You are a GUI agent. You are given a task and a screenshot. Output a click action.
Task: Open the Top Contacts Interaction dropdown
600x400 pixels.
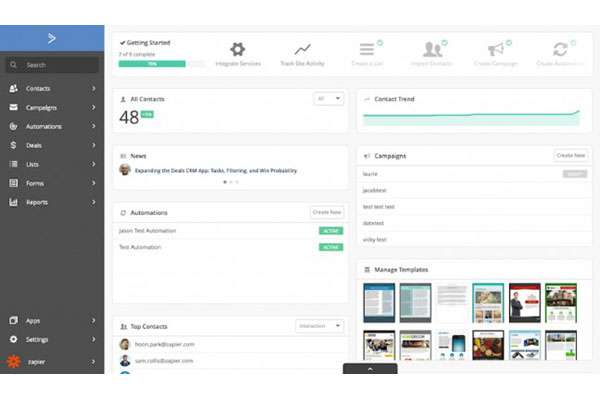pyautogui.click(x=320, y=326)
